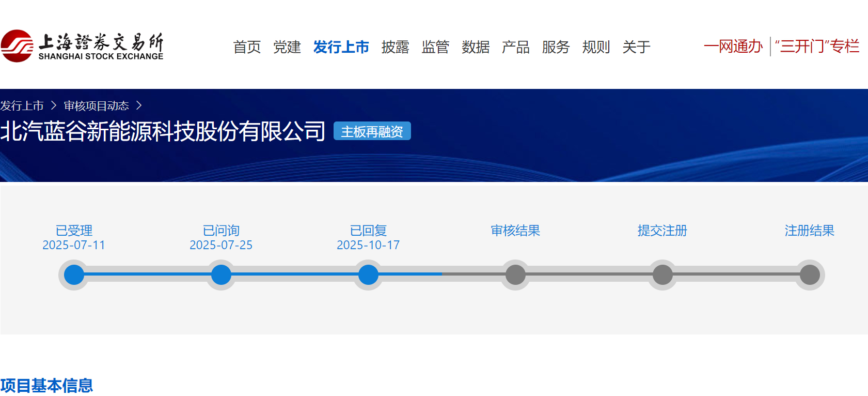This screenshot has width=868, height=396.
Task: Go to 审核项目动态 breadcrumb
Action: [96, 106]
